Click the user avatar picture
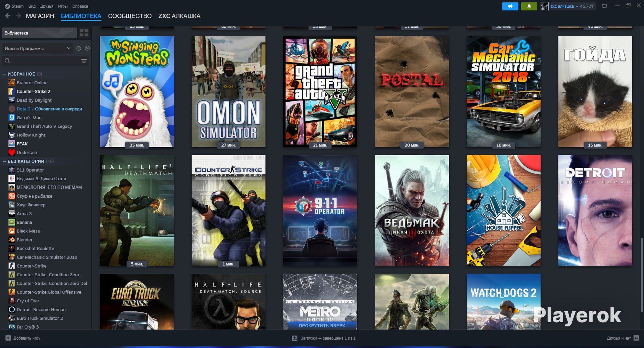 point(544,6)
